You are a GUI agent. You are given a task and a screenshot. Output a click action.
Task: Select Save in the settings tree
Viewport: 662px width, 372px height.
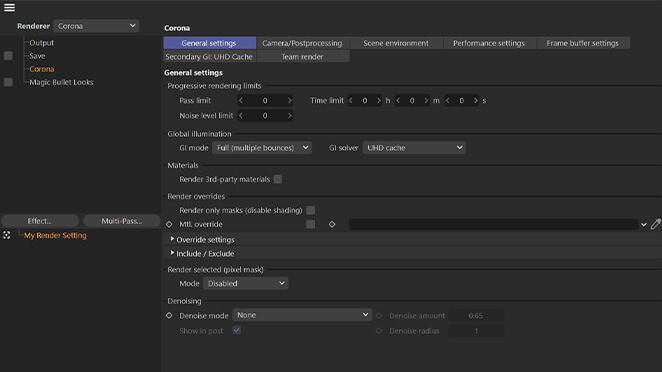[x=37, y=56]
